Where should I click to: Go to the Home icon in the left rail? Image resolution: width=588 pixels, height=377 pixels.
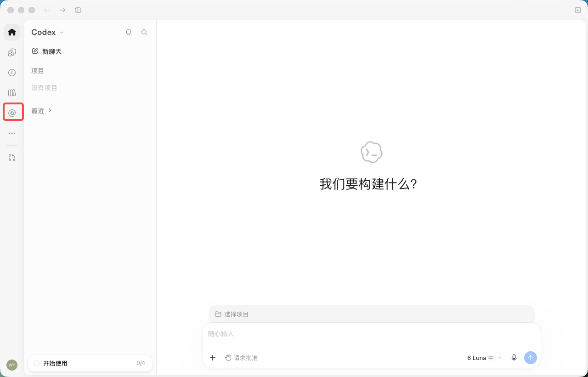pyautogui.click(x=12, y=32)
